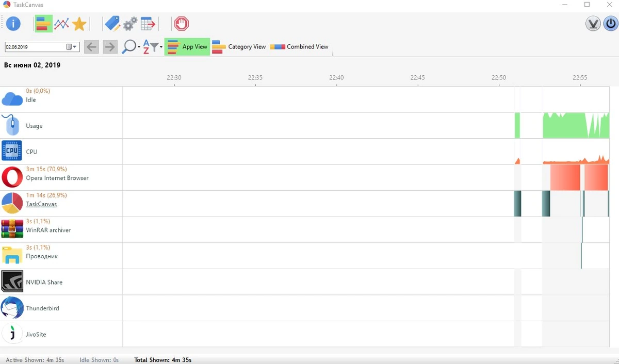Click the TaskCanvas pie chart row icon

(x=12, y=204)
